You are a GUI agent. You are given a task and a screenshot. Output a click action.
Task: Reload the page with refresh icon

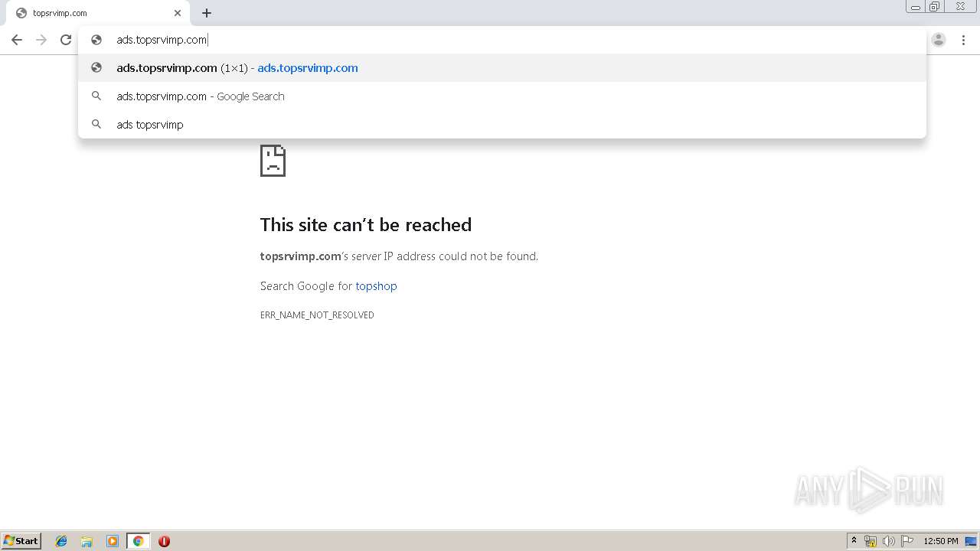pyautogui.click(x=66, y=40)
